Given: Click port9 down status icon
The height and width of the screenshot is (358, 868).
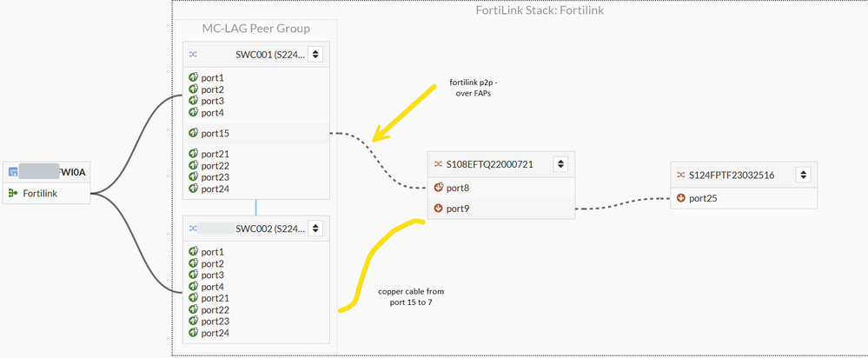Looking at the screenshot, I should coord(438,209).
